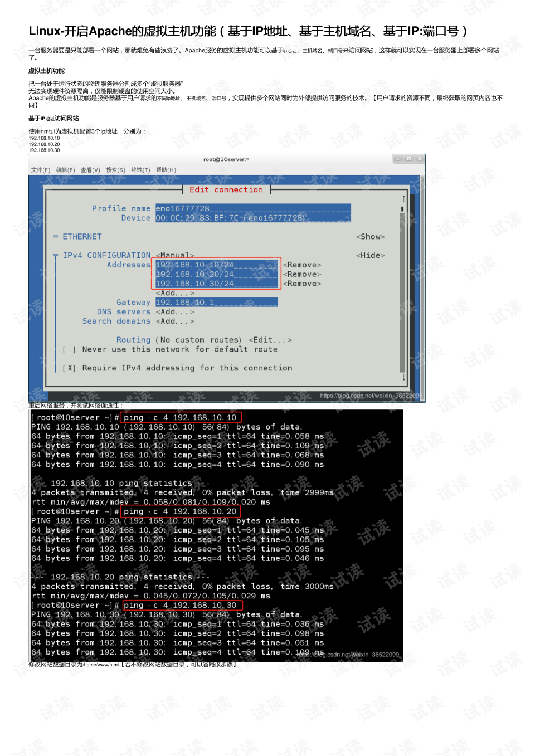Collapse IPv4 CONFIGURATION with Hide
The height and width of the screenshot is (756, 535).
pos(371,256)
